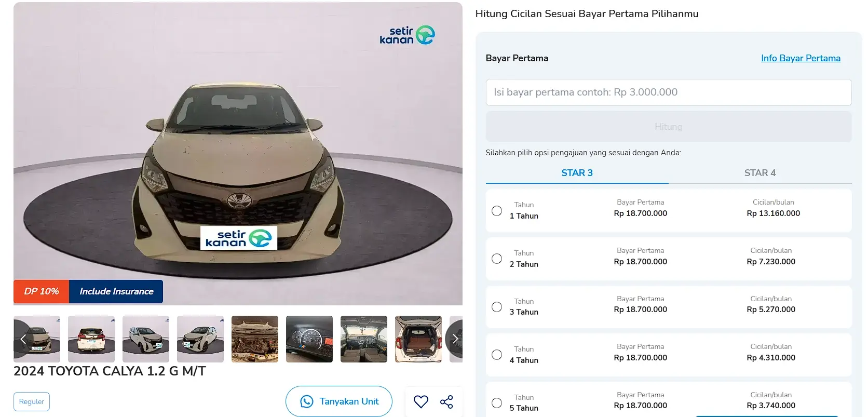868x417 pixels.
Task: Select the STAR 3 tab
Action: click(577, 173)
